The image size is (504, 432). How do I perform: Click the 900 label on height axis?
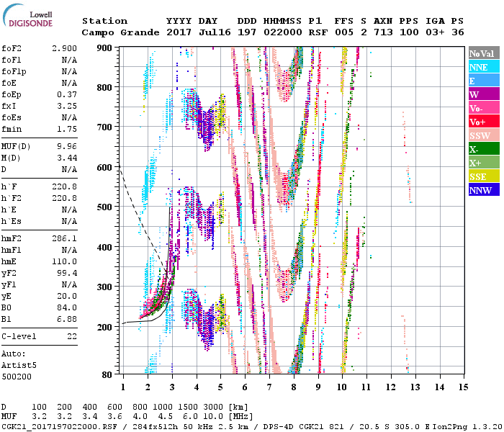[x=106, y=48]
